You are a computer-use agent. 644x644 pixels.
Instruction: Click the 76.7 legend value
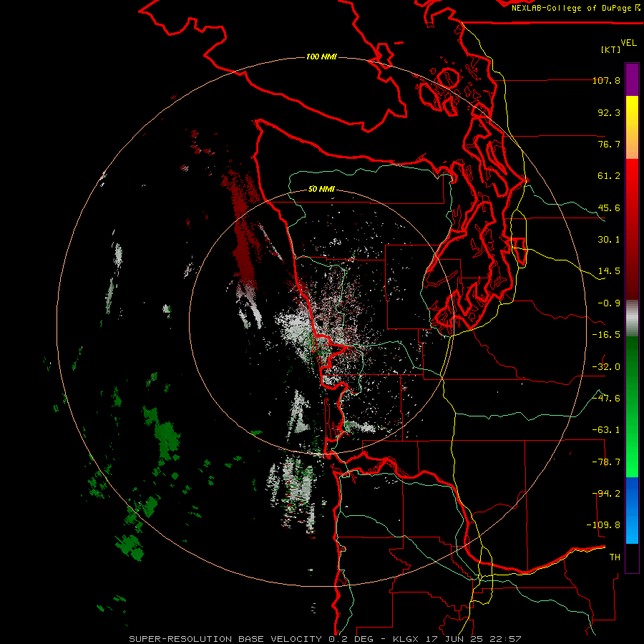point(609,144)
